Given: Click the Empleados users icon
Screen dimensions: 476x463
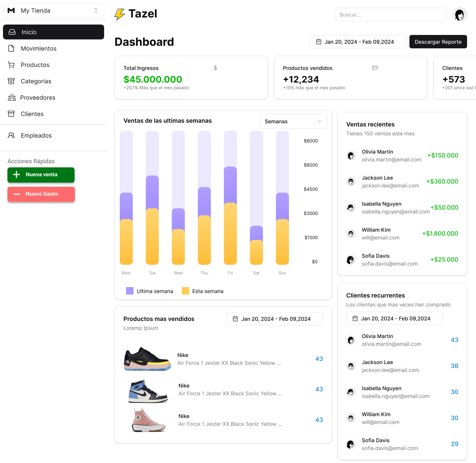Looking at the screenshot, I should [x=12, y=135].
